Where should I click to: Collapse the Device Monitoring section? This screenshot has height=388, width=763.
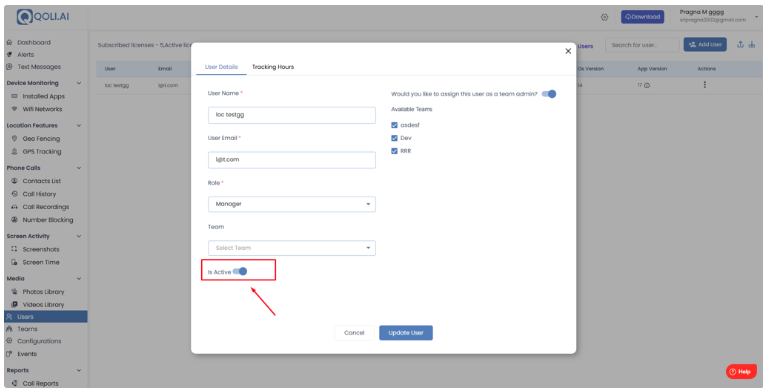pos(79,83)
